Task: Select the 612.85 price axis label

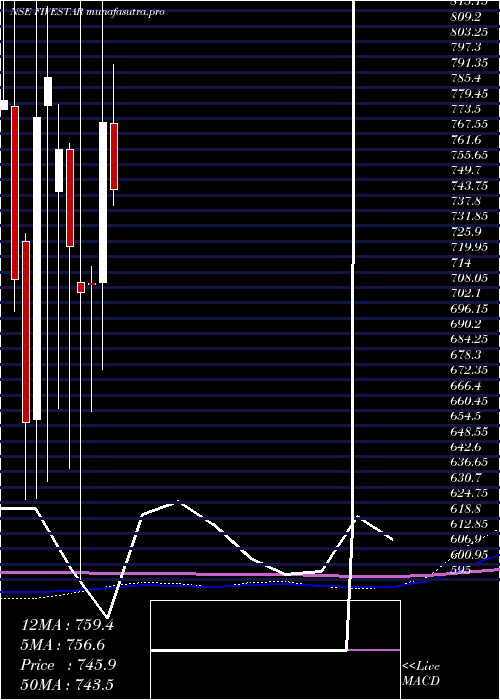Action: [x=468, y=525]
